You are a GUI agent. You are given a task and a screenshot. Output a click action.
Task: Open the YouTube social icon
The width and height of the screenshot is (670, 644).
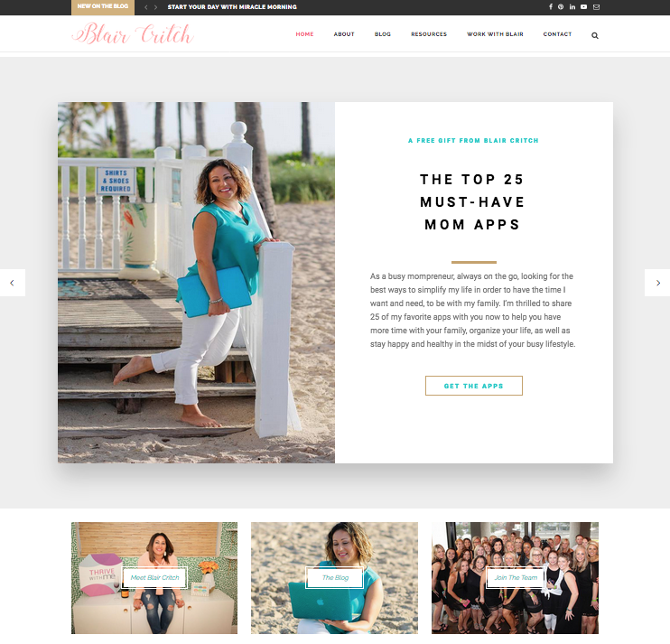(x=583, y=7)
